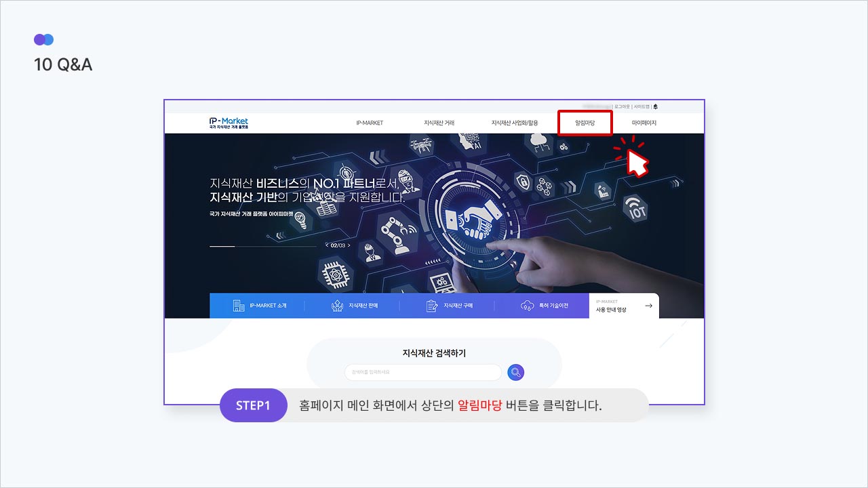Open the 마이페이지 menu
This screenshot has height=488, width=868.
tap(644, 123)
